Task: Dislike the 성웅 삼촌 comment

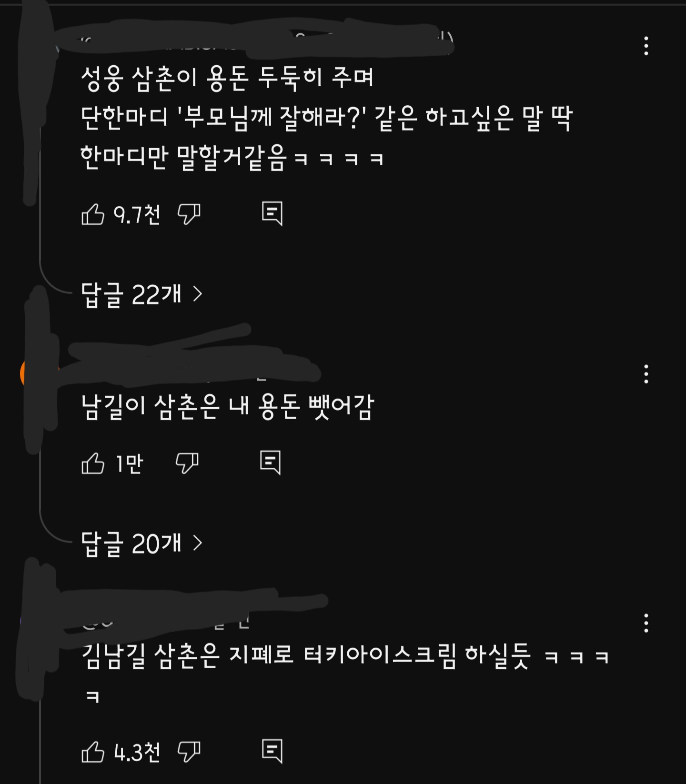Action: [189, 214]
